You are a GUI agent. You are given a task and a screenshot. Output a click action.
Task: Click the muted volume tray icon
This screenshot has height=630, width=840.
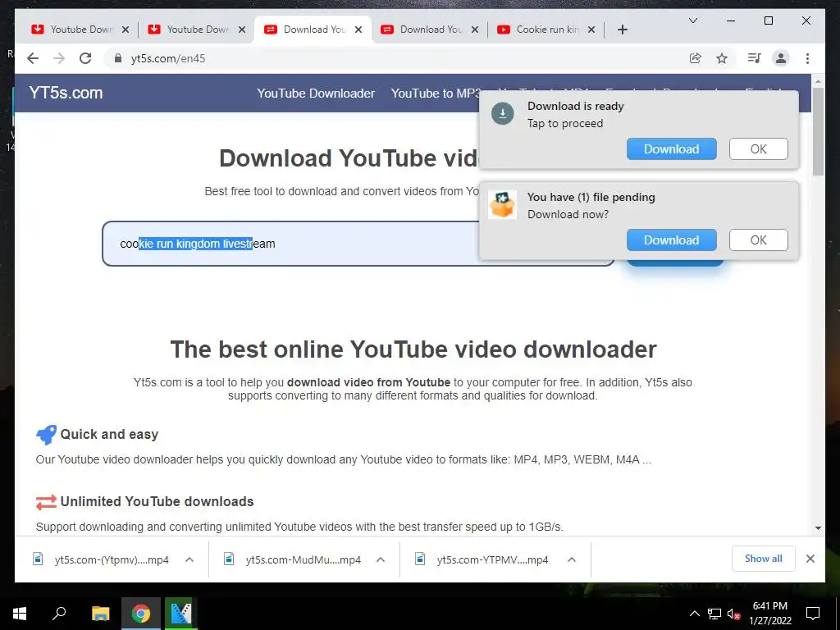tap(734, 614)
